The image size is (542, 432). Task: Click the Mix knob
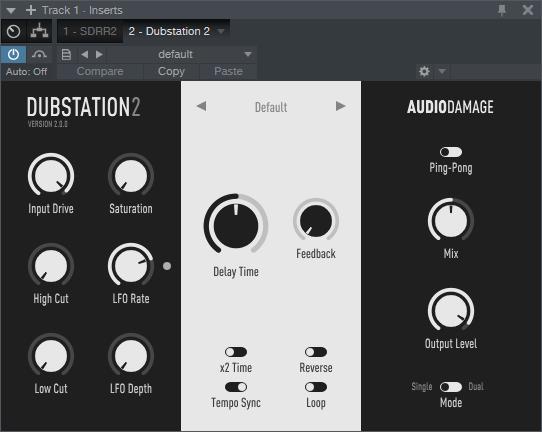click(450, 220)
